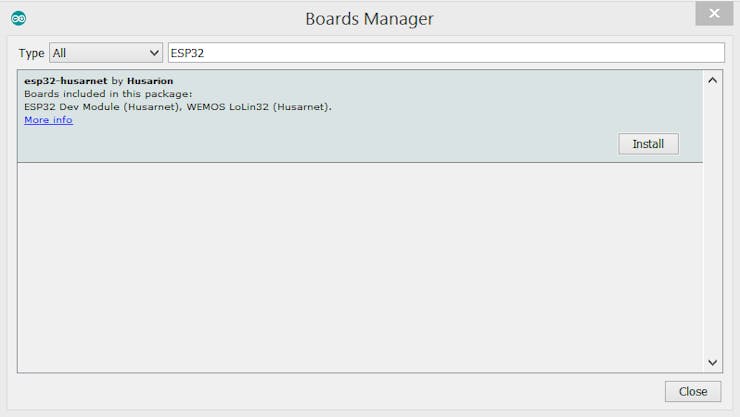740x417 pixels.
Task: Click the Husarion author name
Action: (150, 81)
